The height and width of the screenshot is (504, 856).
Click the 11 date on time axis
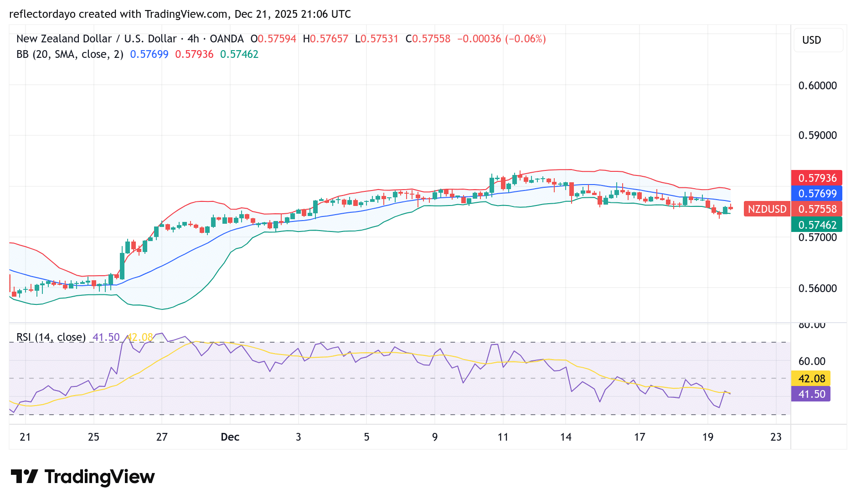click(503, 437)
